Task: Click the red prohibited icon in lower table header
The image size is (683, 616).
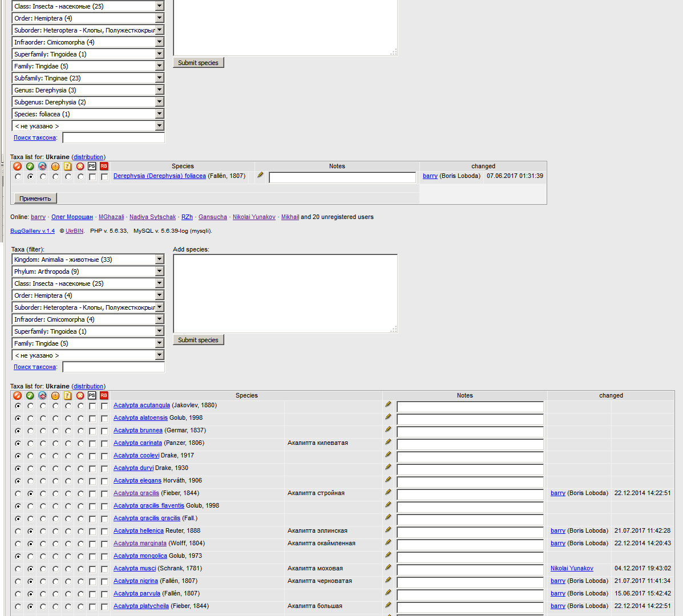Action: click(x=18, y=395)
